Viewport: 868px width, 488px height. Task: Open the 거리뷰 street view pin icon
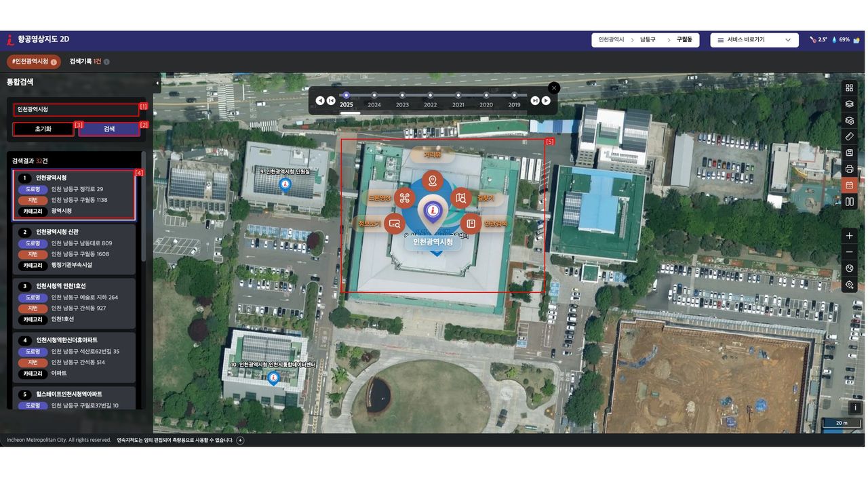pos(432,180)
